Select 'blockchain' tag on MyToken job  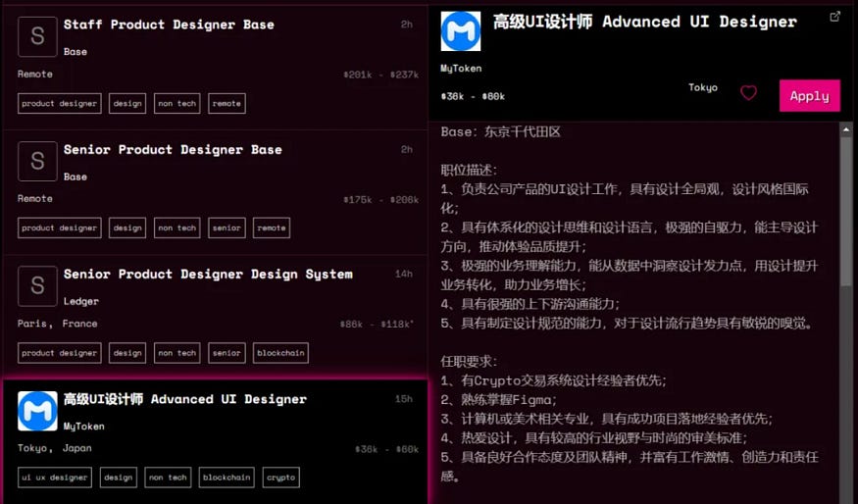(x=227, y=478)
